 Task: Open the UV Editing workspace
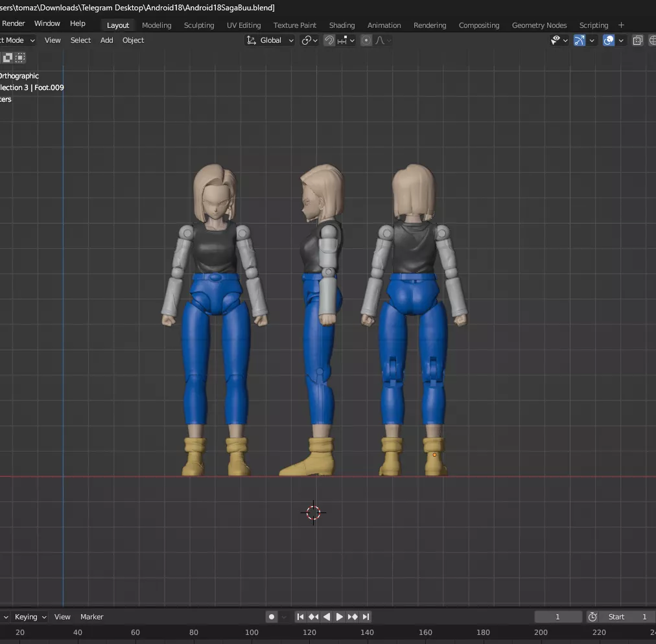pos(244,25)
